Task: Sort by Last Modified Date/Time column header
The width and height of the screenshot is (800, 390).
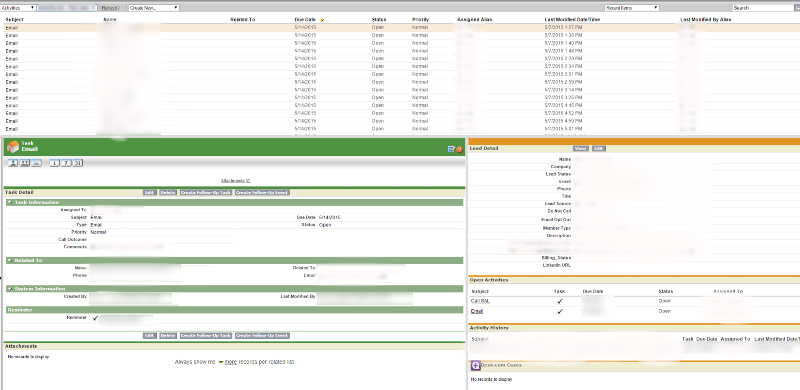Action: pyautogui.click(x=572, y=19)
